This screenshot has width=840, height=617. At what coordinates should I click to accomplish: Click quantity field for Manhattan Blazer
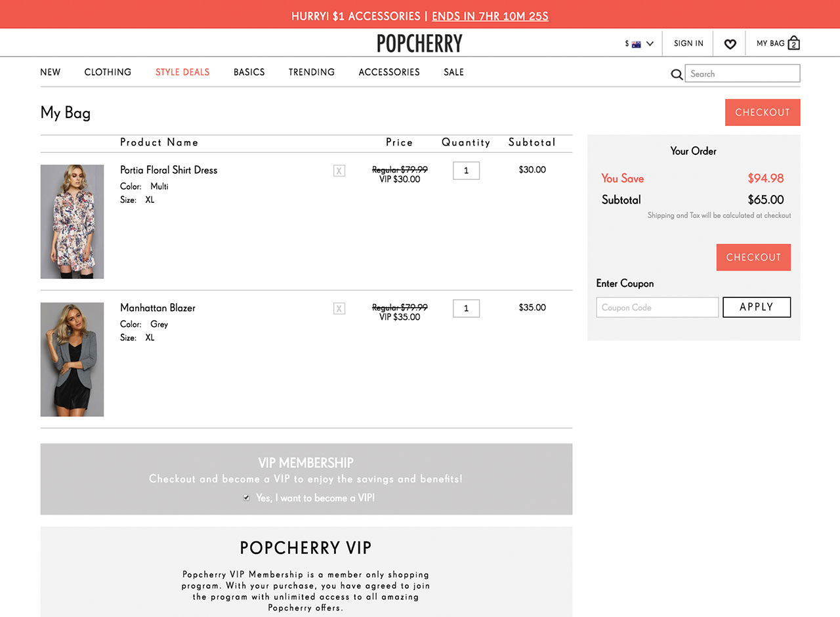pyautogui.click(x=466, y=308)
